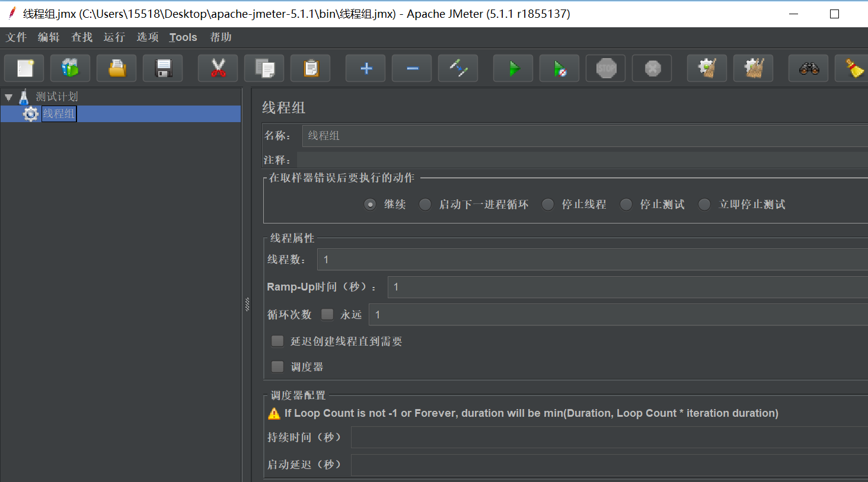
Task: Click the 线程组 panel heading text
Action: (284, 108)
